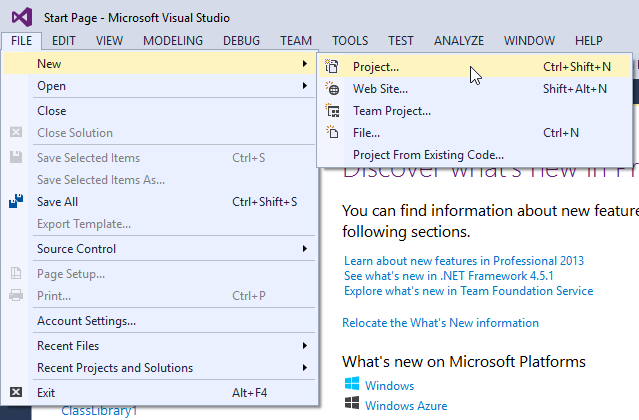The height and width of the screenshot is (420, 639).
Task: Open the EDIT menu
Action: pos(64,41)
